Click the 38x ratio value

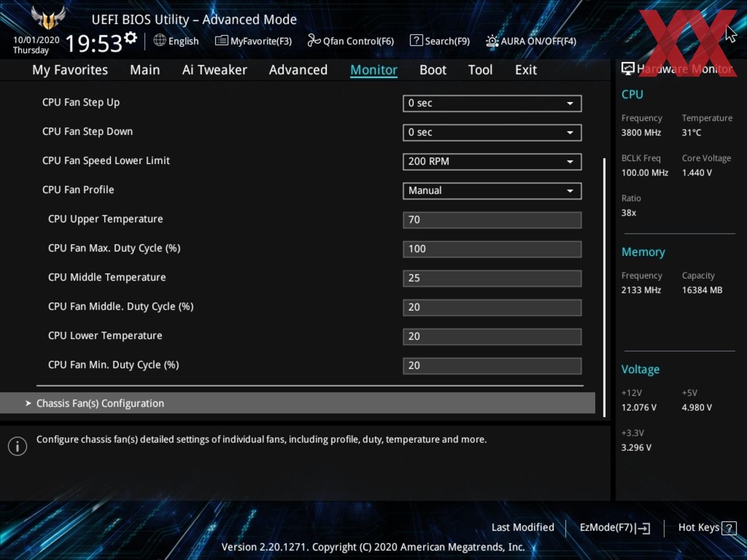(x=628, y=212)
